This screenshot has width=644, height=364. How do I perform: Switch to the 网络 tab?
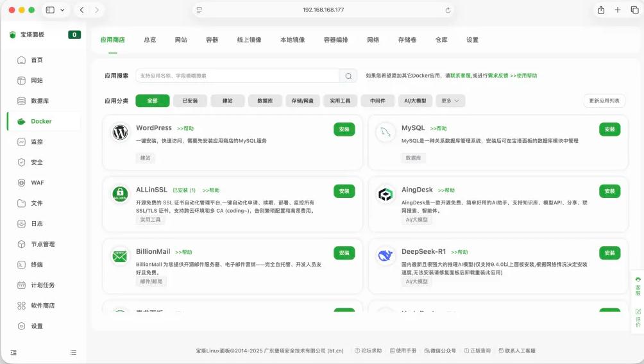click(373, 40)
